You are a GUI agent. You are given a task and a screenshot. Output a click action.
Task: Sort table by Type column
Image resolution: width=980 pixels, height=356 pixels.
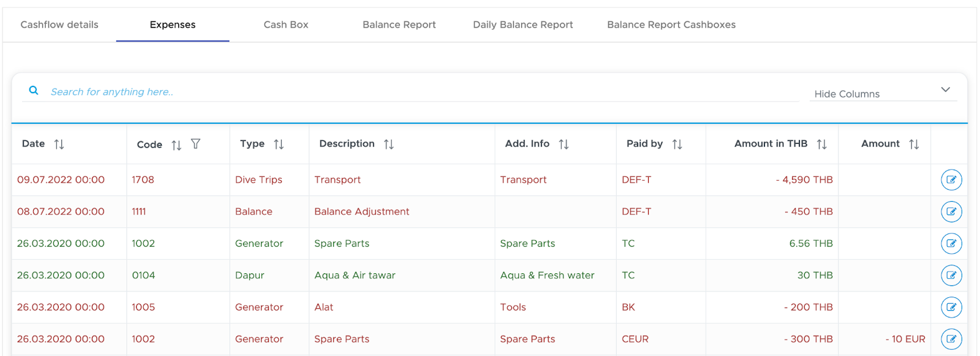tap(279, 144)
